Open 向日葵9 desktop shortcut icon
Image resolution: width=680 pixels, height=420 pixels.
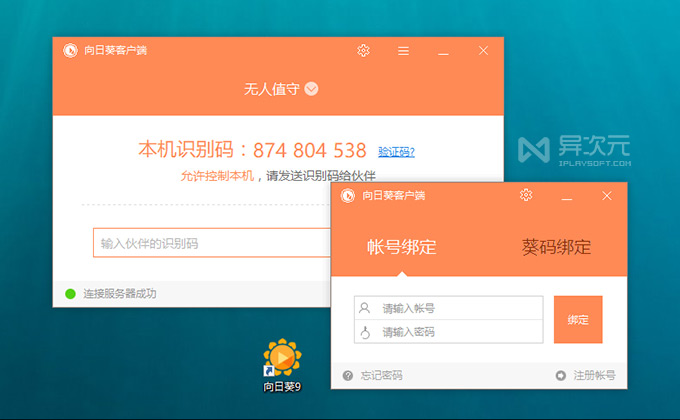[282, 365]
